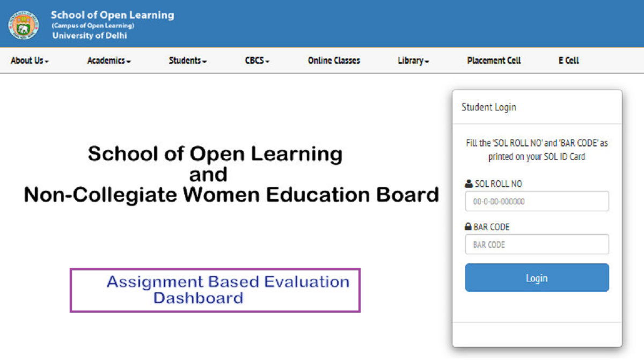Screen dimensions: 644x362
Task: Open the CBCS dropdown menu
Action: [x=256, y=61]
